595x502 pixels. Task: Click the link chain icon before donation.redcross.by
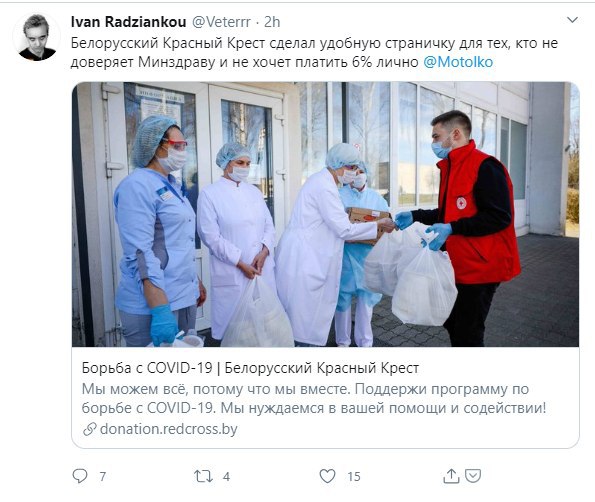coord(90,430)
